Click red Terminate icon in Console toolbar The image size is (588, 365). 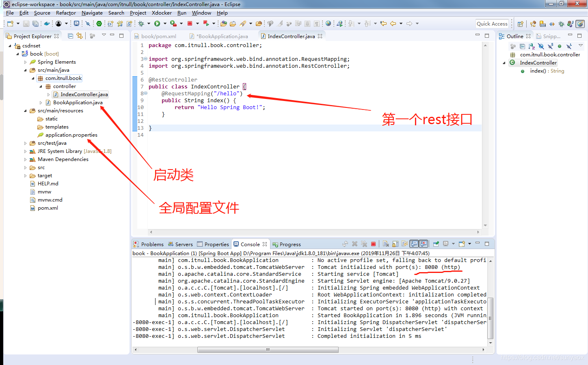coord(373,244)
